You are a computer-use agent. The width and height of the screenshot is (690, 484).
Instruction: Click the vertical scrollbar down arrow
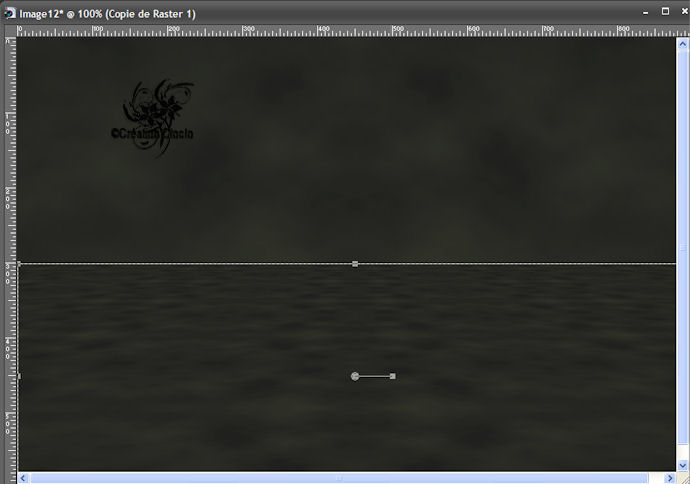683,464
